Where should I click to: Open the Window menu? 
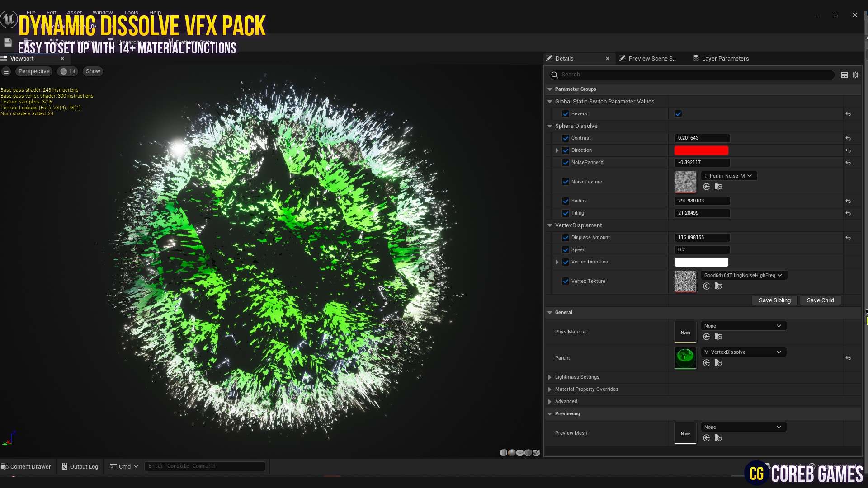coord(103,12)
